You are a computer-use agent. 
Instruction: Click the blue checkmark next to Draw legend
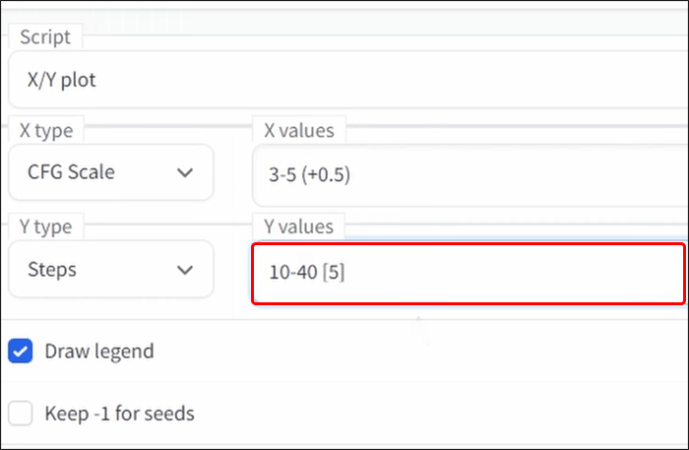point(19,351)
